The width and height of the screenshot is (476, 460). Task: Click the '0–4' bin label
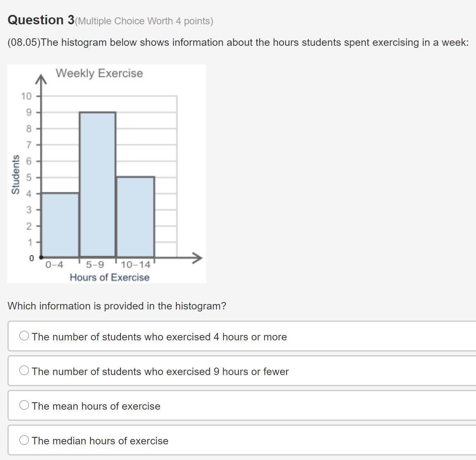tap(54, 264)
